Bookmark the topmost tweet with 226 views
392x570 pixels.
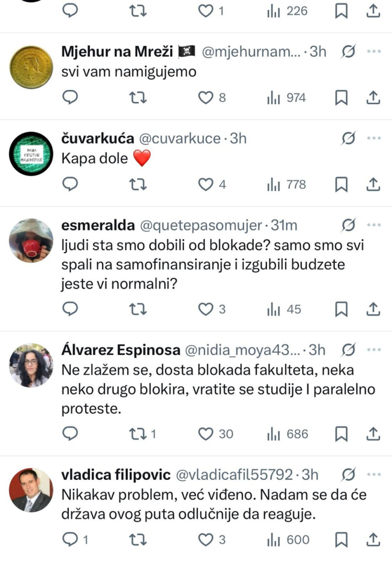(341, 11)
